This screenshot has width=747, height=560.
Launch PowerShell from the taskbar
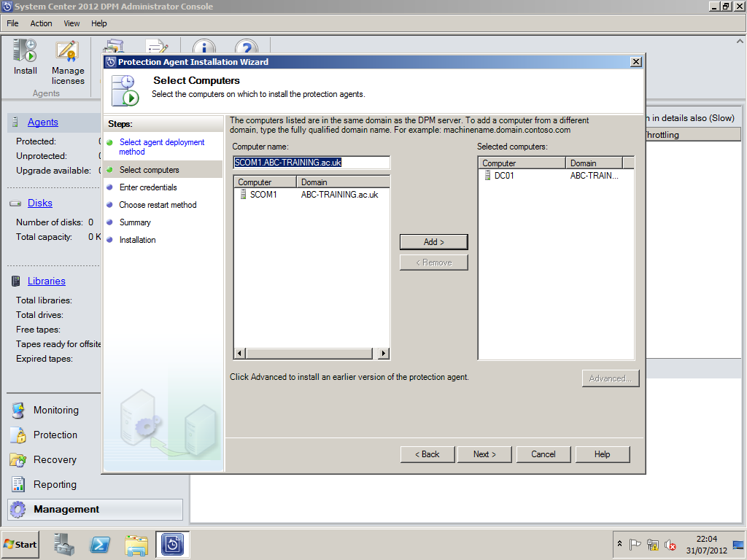click(x=100, y=544)
